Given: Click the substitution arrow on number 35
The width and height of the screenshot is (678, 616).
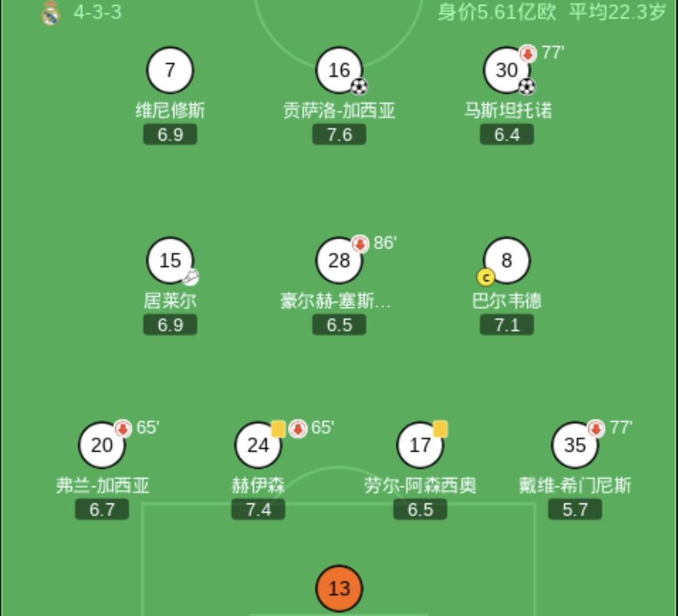Looking at the screenshot, I should (596, 429).
